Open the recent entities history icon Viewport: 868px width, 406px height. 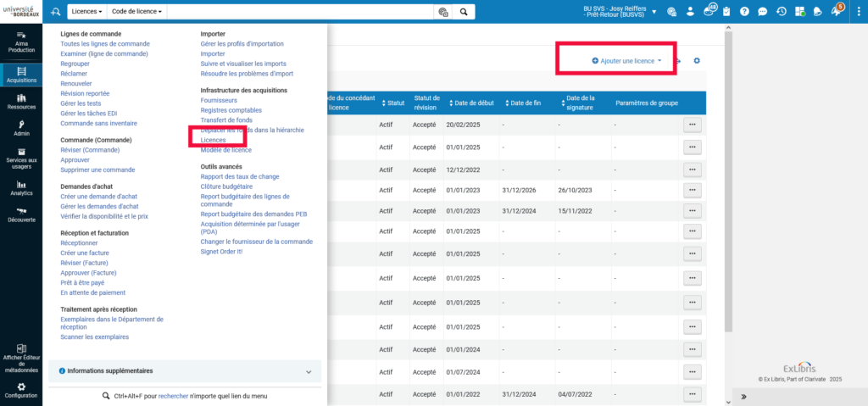tap(781, 11)
